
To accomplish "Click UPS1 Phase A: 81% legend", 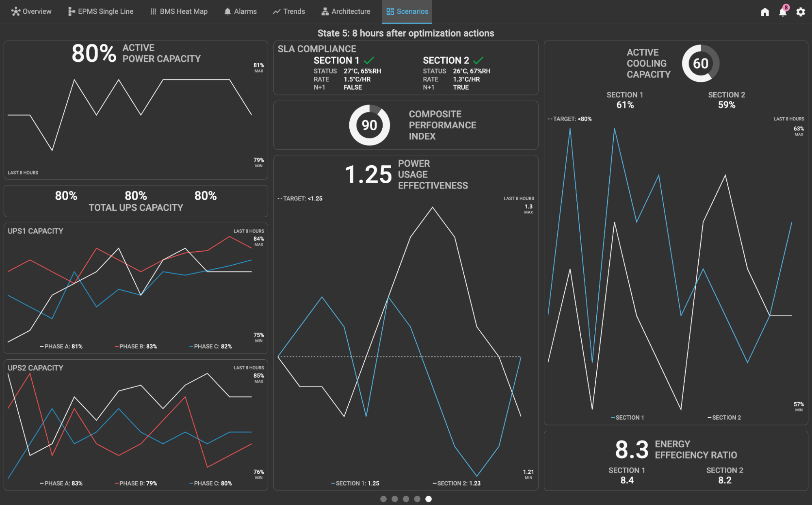I will click(x=61, y=346).
